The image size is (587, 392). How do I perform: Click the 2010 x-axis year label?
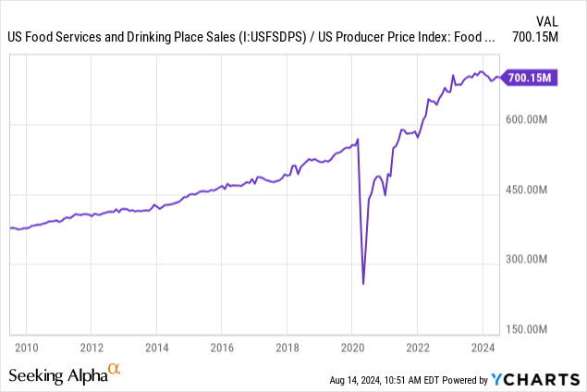coord(26,348)
